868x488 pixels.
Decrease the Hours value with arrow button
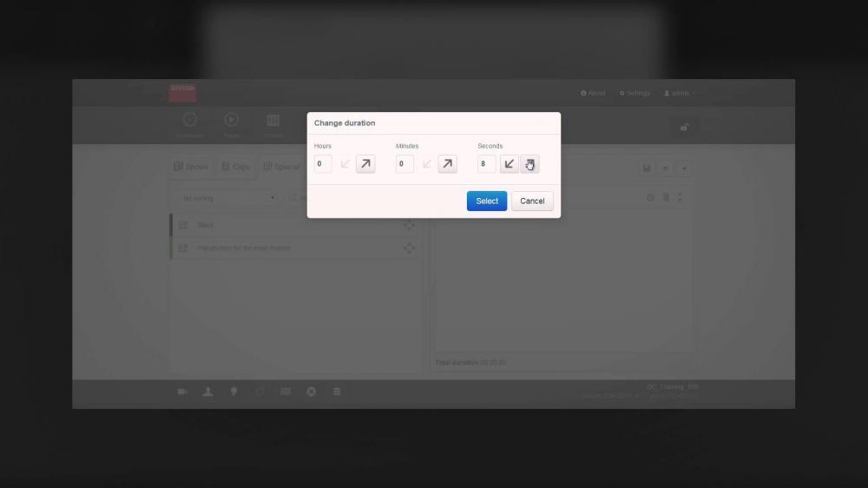[x=345, y=163]
